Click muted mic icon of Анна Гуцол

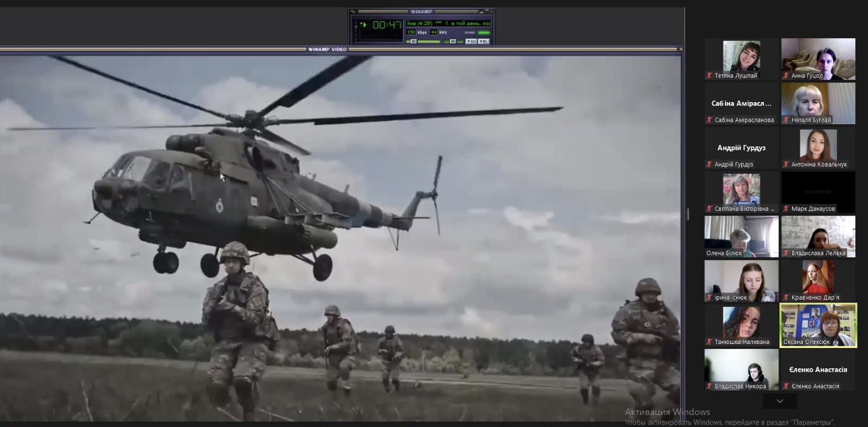point(786,75)
